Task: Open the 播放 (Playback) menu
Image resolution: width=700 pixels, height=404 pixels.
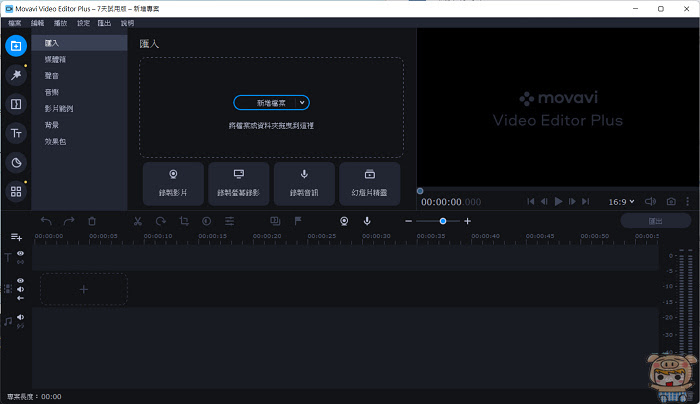Action: point(61,23)
